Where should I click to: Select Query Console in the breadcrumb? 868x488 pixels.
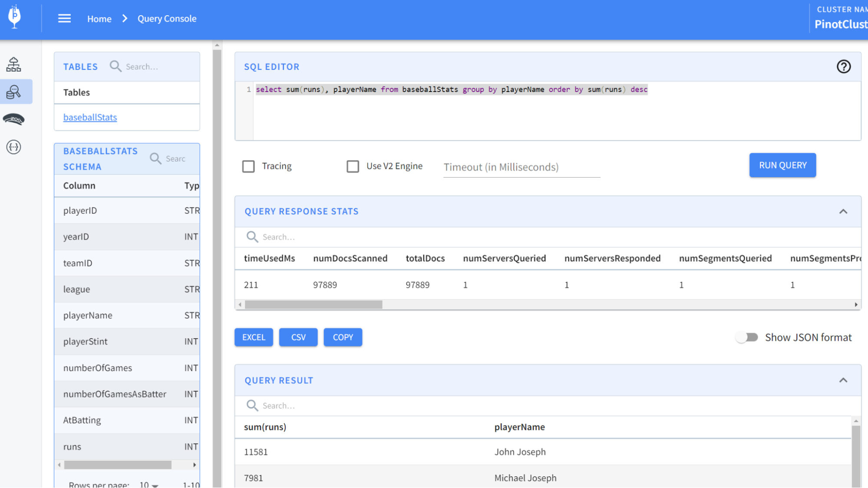click(167, 18)
